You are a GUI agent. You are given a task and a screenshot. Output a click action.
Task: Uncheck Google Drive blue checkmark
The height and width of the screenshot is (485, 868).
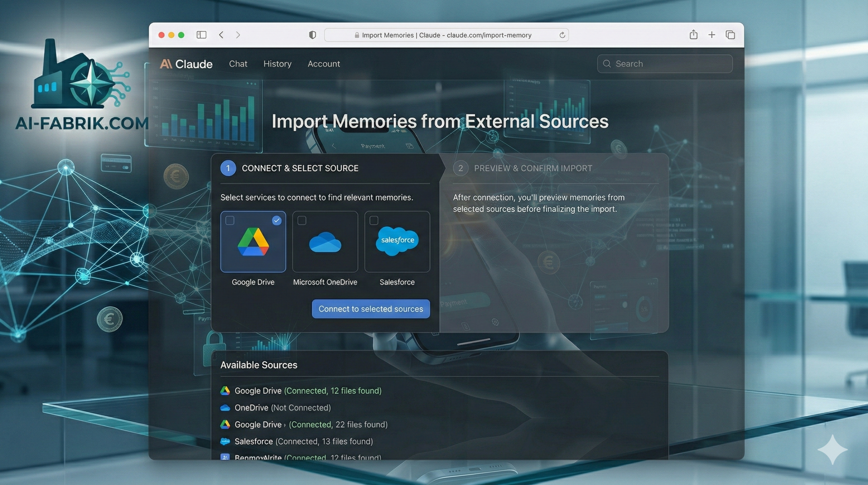tap(277, 221)
